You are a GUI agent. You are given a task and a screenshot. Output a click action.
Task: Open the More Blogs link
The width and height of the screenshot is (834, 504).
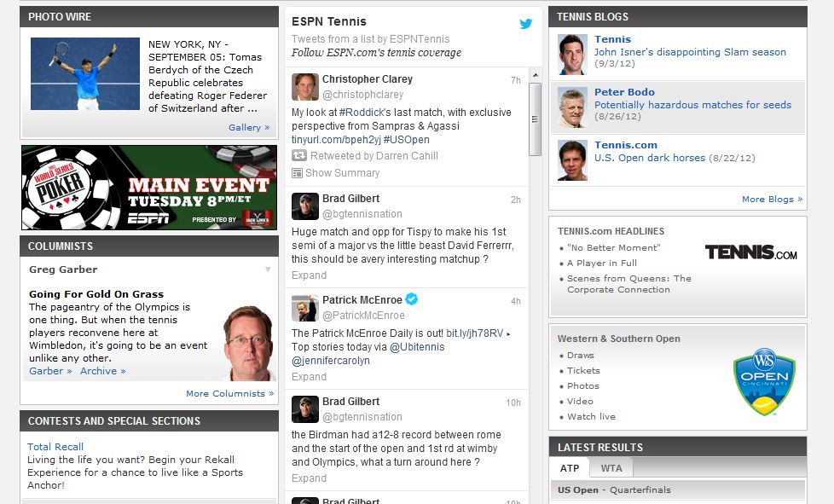click(772, 200)
